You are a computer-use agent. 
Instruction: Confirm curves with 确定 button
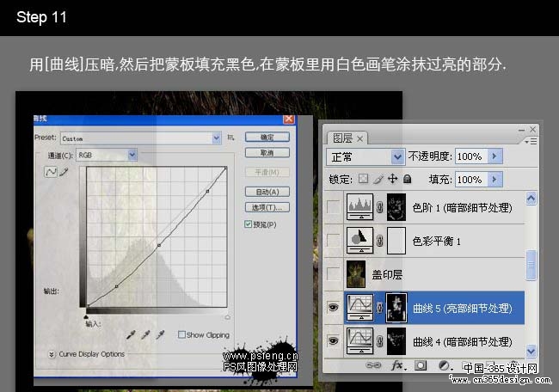267,137
